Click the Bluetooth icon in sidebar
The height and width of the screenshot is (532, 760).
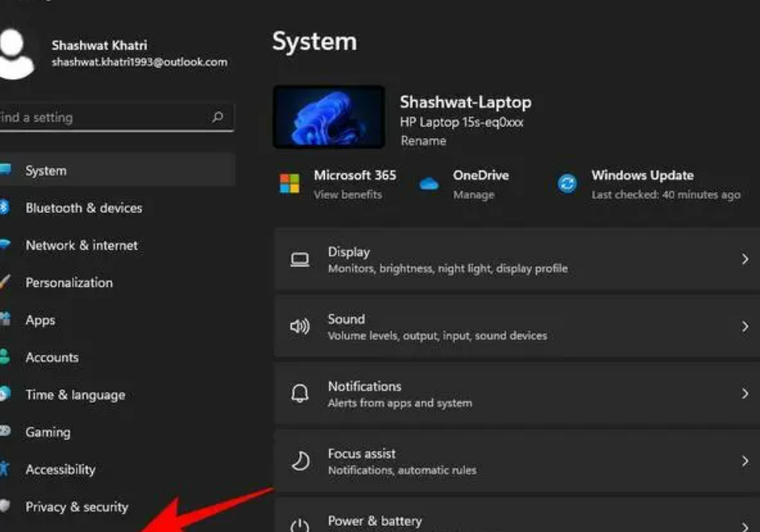5,207
